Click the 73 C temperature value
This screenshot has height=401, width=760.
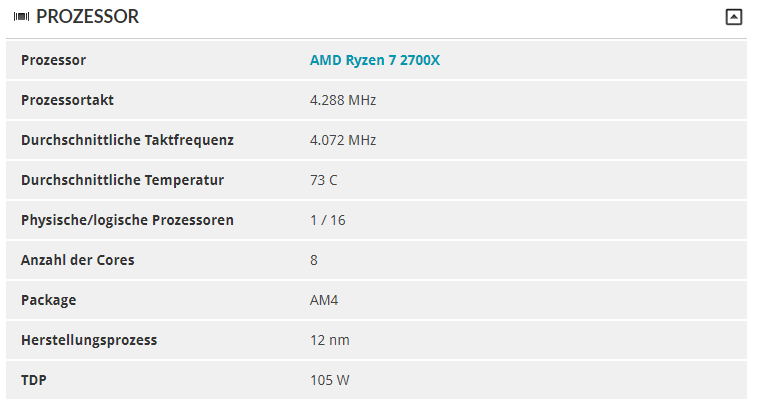click(324, 180)
